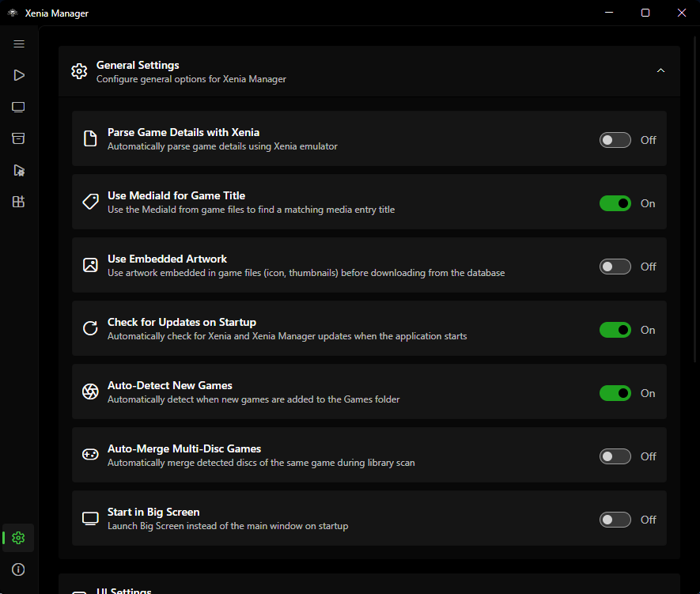700x594 pixels.
Task: Select the monitor icon in sidebar
Action: (18, 107)
